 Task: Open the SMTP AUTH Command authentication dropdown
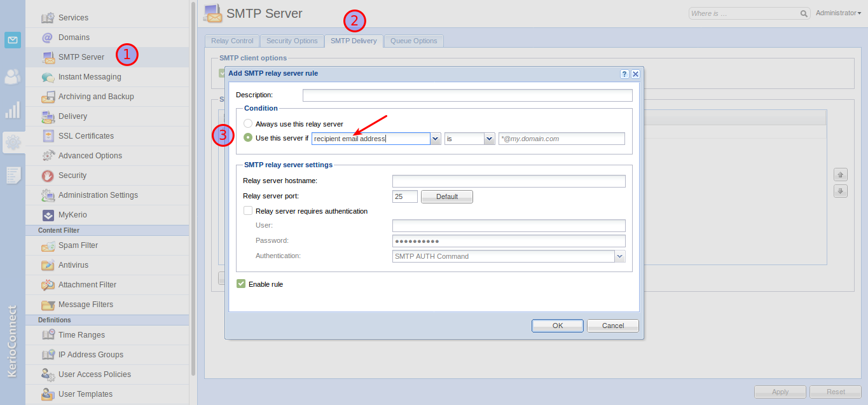click(620, 256)
